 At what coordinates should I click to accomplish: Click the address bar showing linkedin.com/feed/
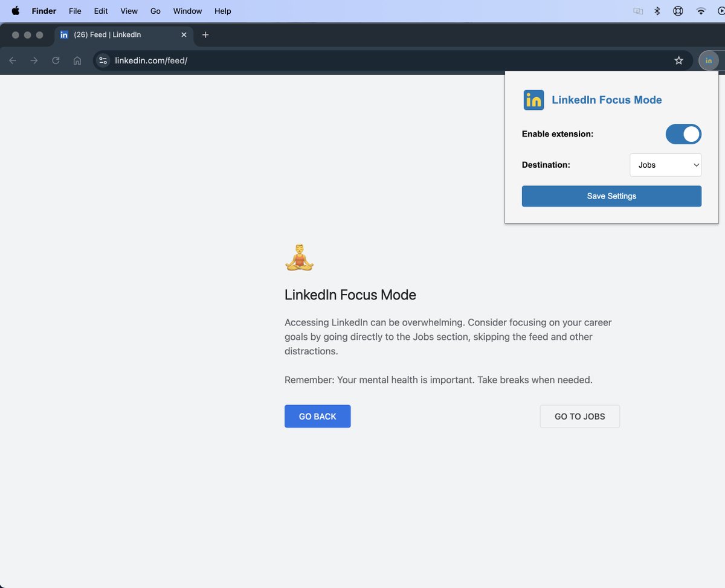[x=393, y=60]
